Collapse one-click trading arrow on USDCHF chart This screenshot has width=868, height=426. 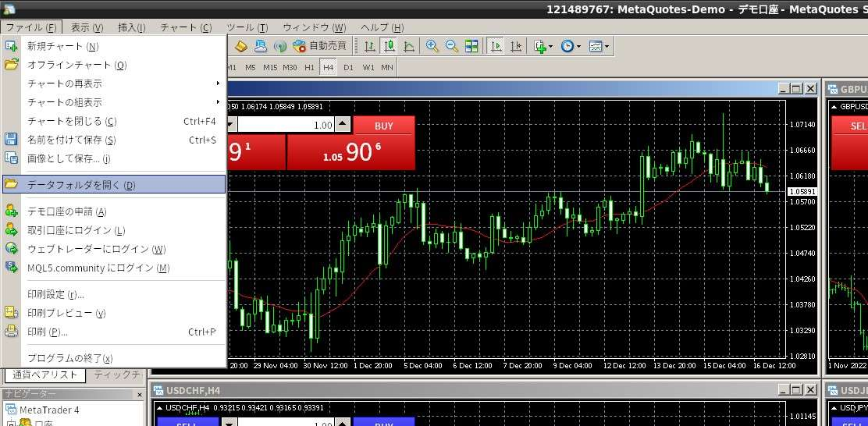click(160, 408)
